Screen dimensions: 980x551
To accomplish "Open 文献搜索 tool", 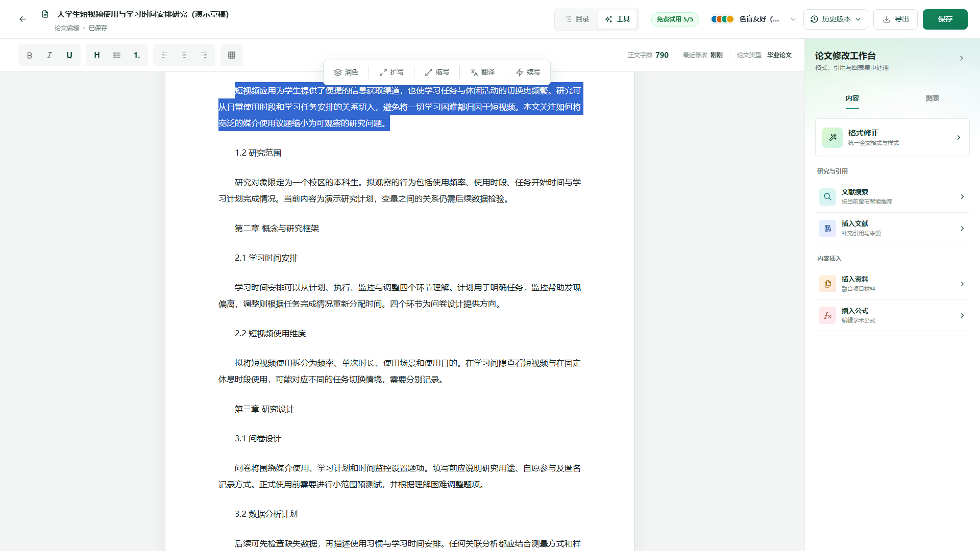I will point(892,197).
